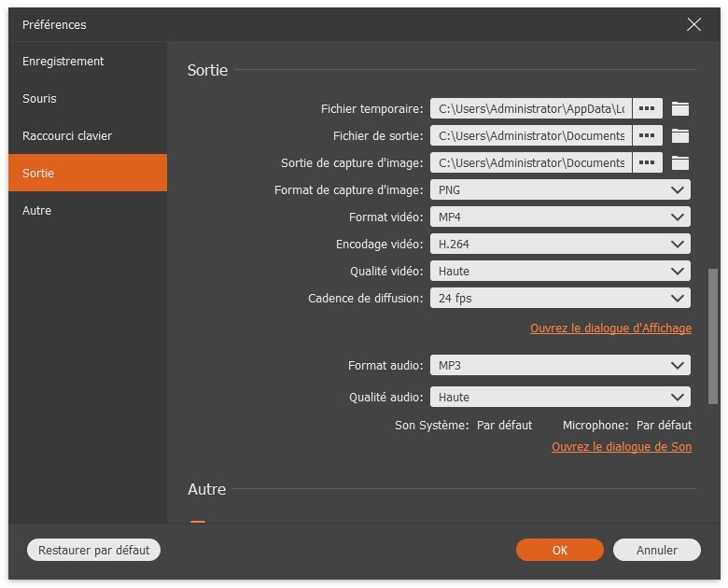Switch to the Enregistrement section

pyautogui.click(x=63, y=62)
